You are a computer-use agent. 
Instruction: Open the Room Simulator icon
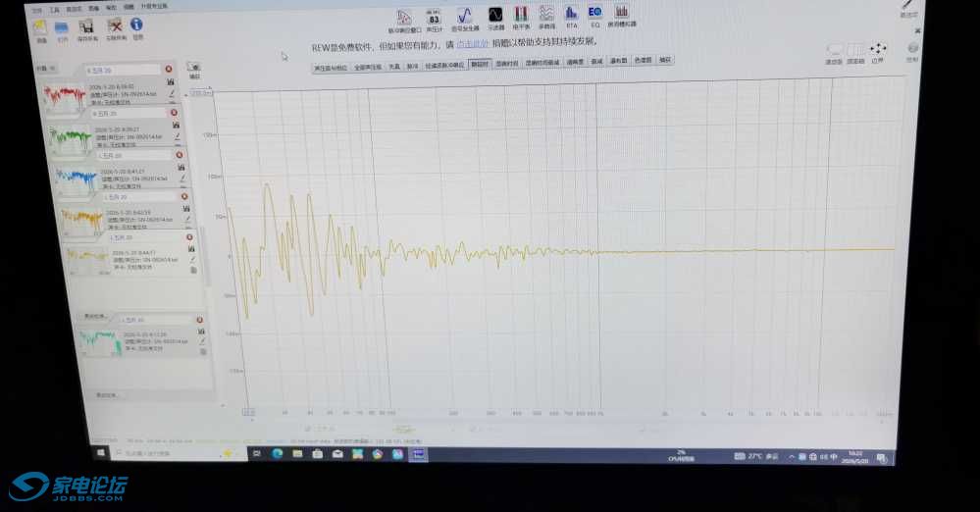point(621,16)
